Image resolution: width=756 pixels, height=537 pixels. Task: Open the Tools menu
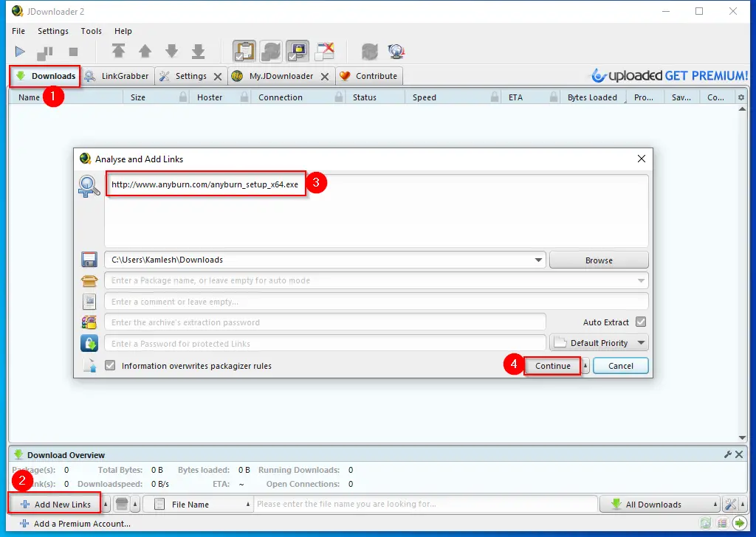[91, 31]
